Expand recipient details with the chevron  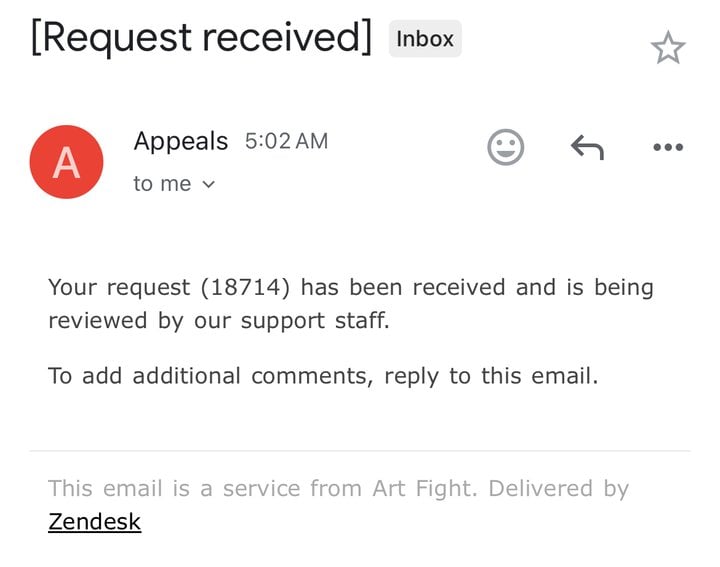pyautogui.click(x=208, y=185)
